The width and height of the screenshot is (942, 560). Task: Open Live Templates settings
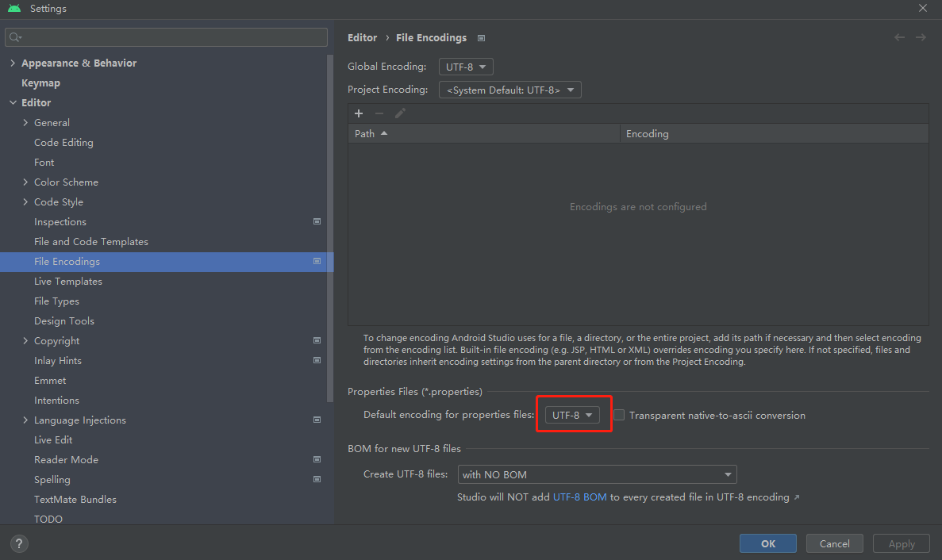pos(68,281)
